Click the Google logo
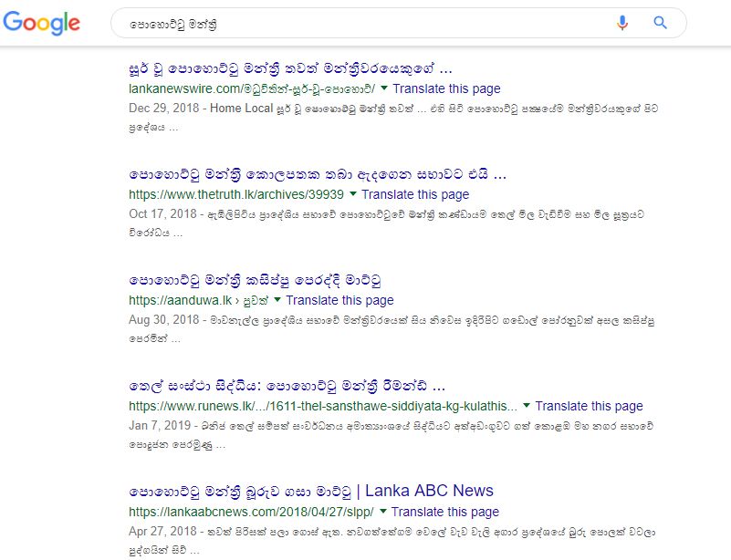Screen dimensions: 731x560 pyautogui.click(x=41, y=23)
